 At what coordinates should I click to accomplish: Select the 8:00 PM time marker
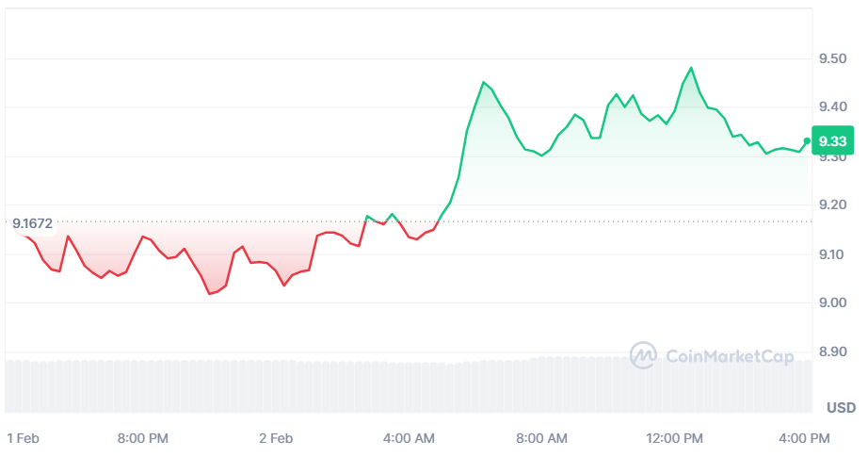click(143, 438)
